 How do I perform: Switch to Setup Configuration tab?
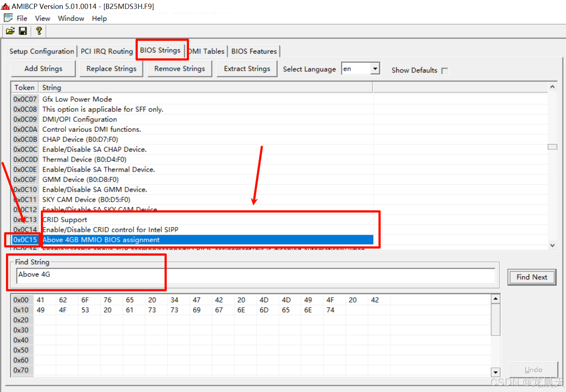click(42, 51)
